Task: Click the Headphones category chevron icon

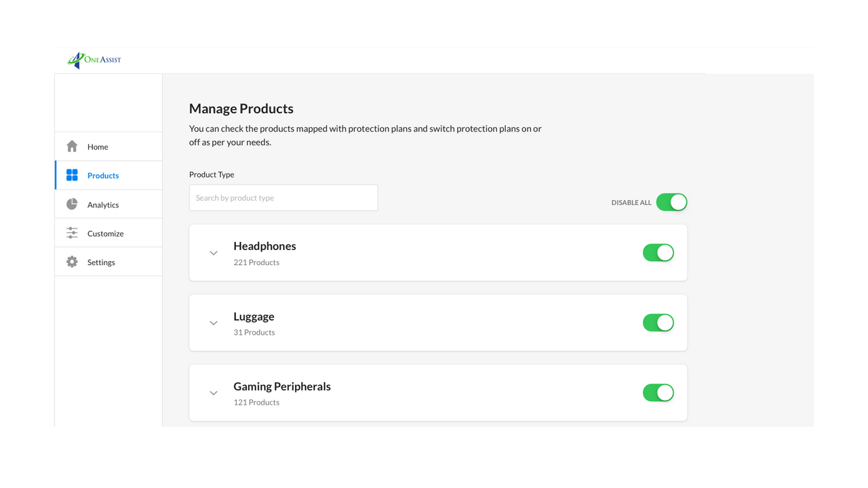Action: 213,253
